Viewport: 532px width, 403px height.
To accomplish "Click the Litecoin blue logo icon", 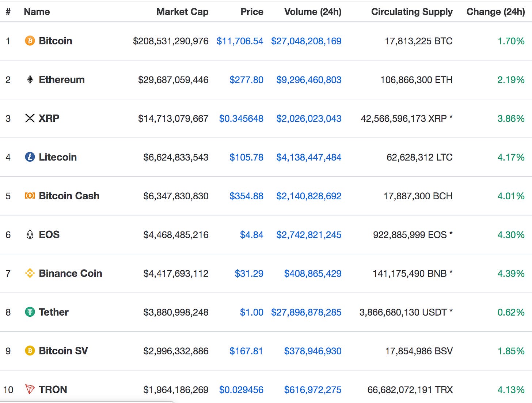I will [x=30, y=157].
